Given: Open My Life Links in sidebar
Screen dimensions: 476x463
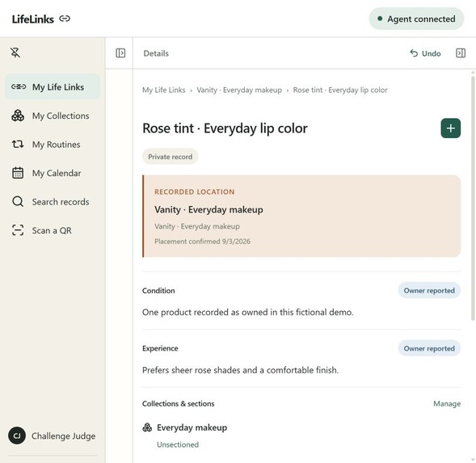Looking at the screenshot, I should [52, 86].
